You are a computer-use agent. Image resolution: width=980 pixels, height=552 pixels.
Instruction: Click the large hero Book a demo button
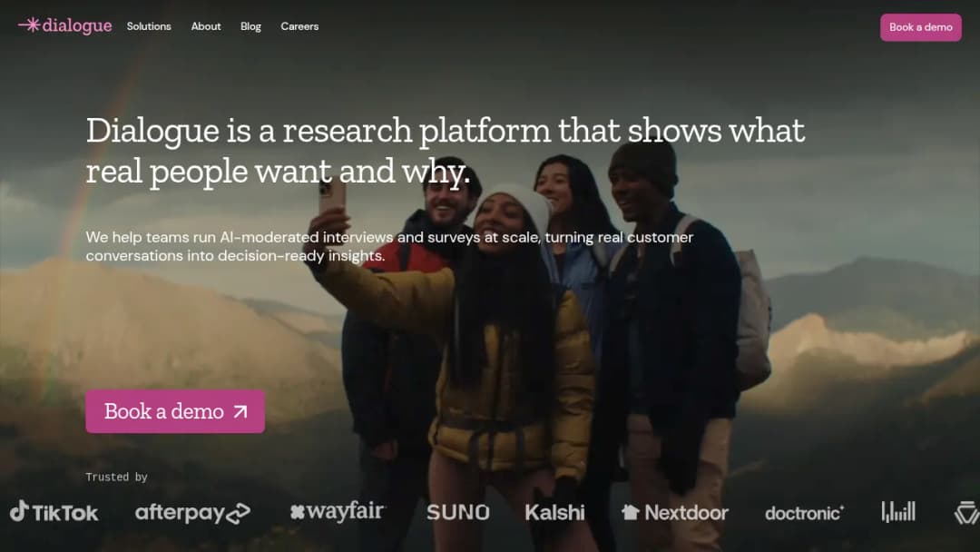(x=175, y=411)
